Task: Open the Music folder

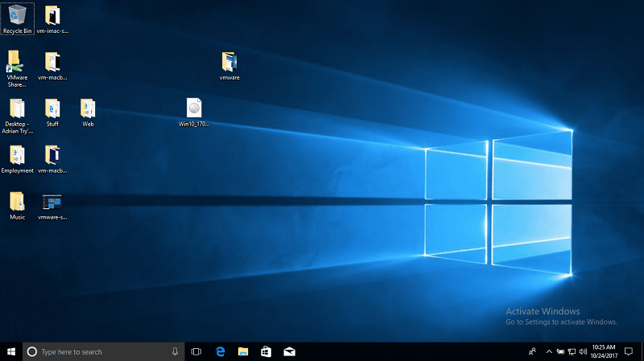Action: click(17, 206)
